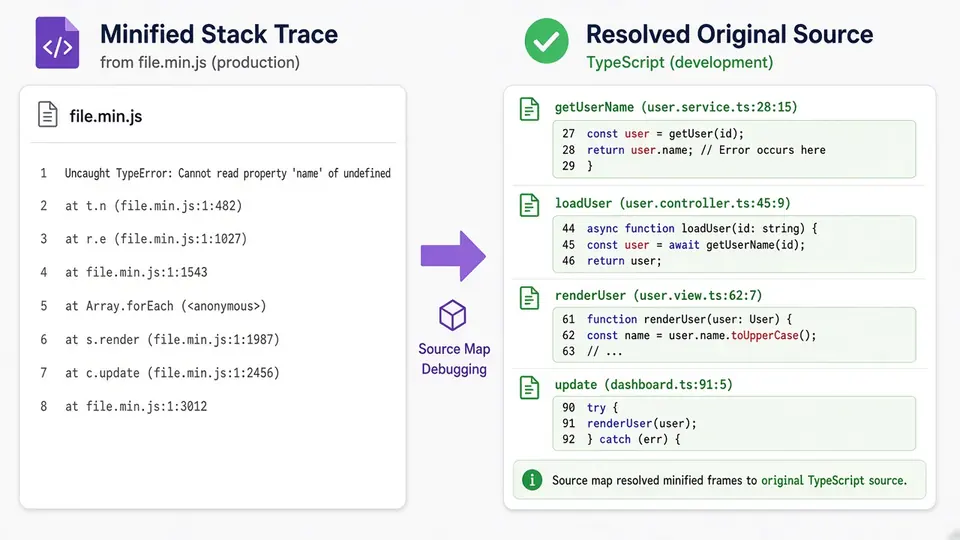The width and height of the screenshot is (960, 540).
Task: Click line 61 'function renderUser(user: User)'
Action: (x=689, y=319)
